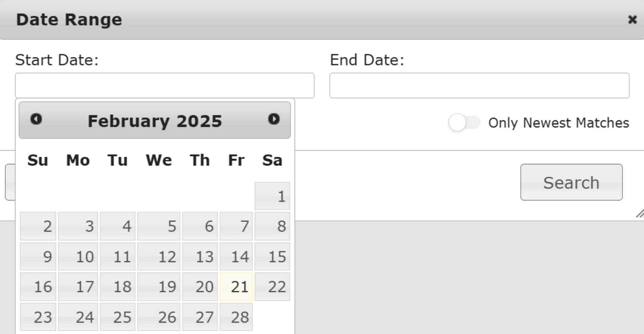Image resolution: width=644 pixels, height=334 pixels.
Task: Select February 21 in the calendar
Action: [236, 287]
